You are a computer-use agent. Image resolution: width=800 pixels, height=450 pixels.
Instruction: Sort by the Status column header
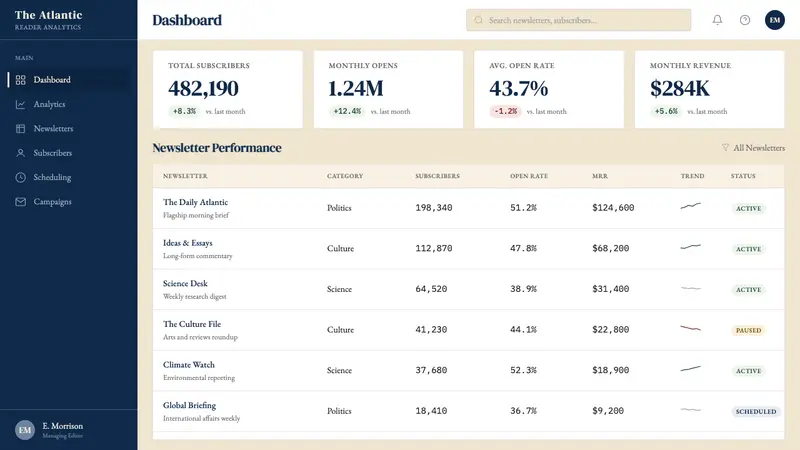click(743, 176)
